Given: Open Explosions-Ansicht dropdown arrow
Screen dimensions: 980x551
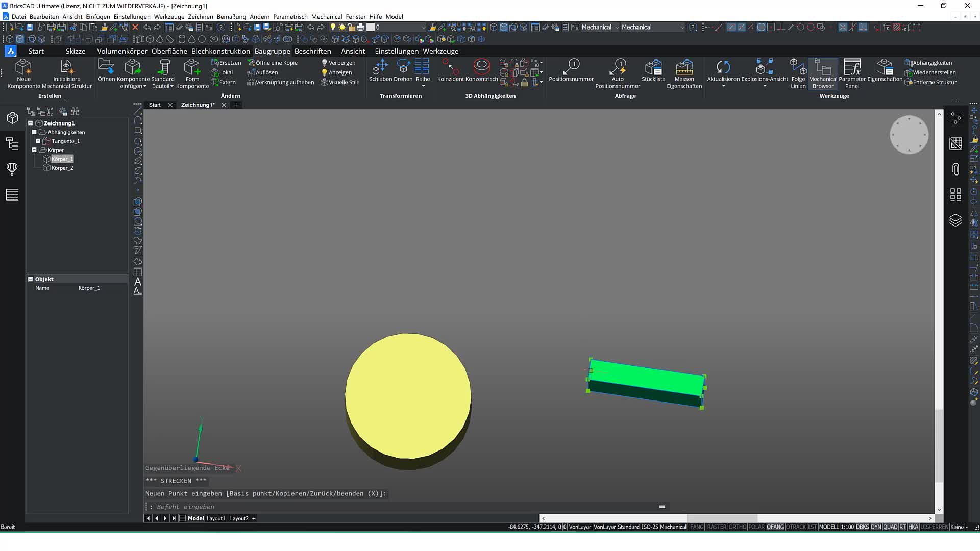Looking at the screenshot, I should [x=765, y=86].
